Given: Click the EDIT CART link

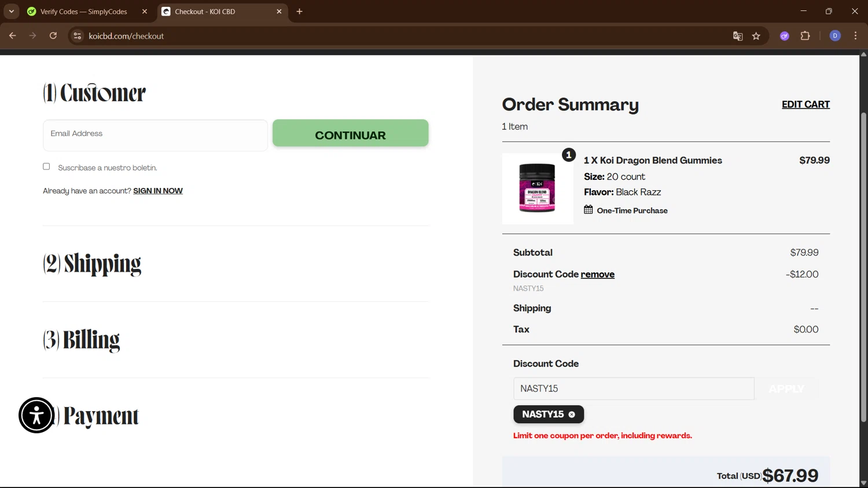Looking at the screenshot, I should pyautogui.click(x=806, y=104).
